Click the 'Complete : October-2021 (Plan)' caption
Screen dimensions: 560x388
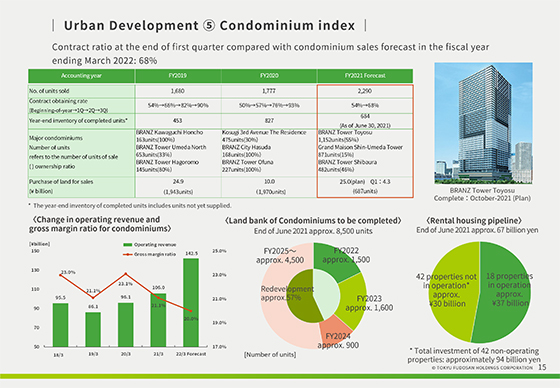(482, 198)
